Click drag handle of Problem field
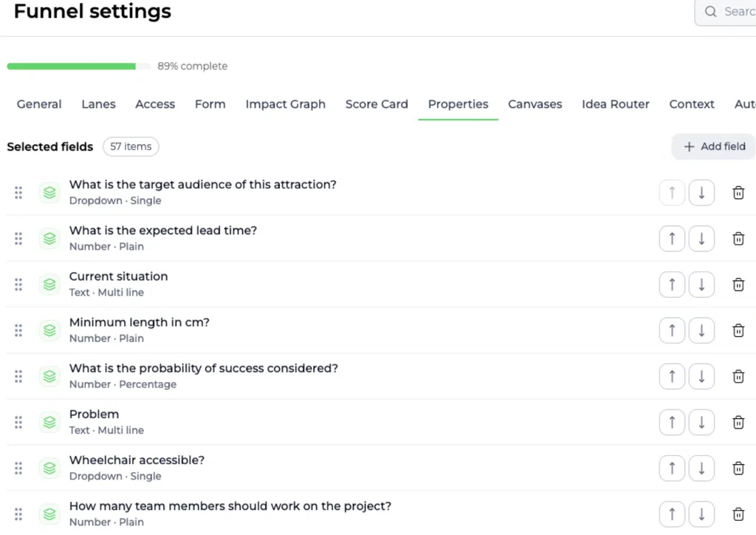This screenshot has height=535, width=756. click(x=18, y=423)
